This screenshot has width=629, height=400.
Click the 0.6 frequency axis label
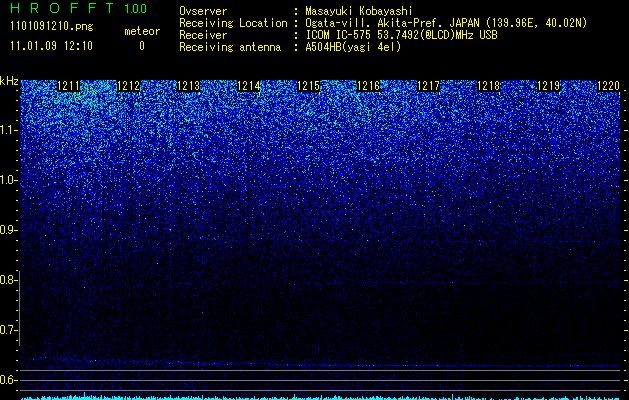point(7,380)
